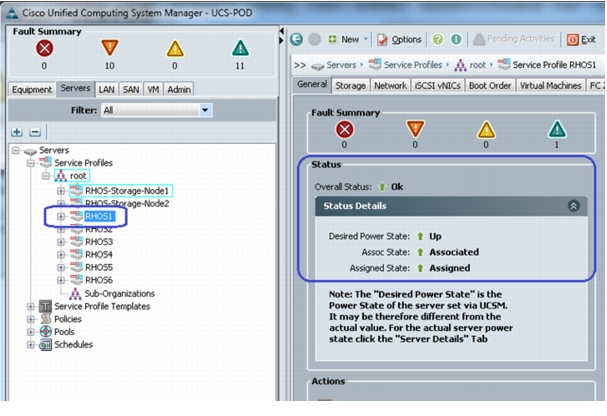Select RHOS-Storage-Node2 in the tree
This screenshot has height=416, width=607.
coord(127,204)
